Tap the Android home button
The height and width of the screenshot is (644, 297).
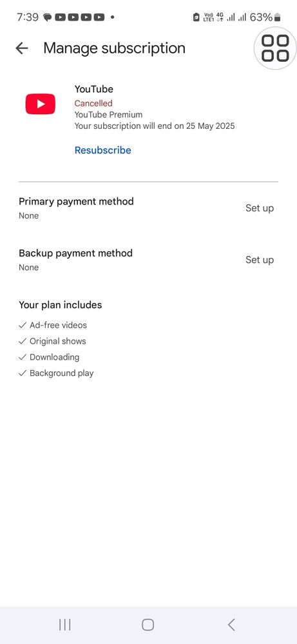click(x=148, y=625)
